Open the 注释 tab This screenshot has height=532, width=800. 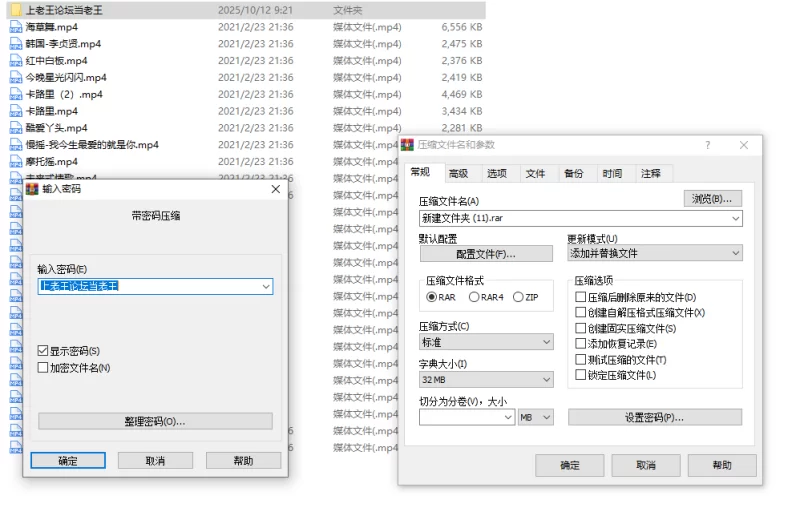(650, 174)
